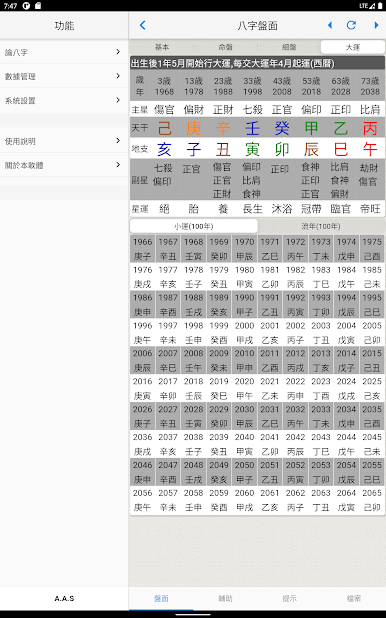
Task: Select 33歲 1998 luck column
Action: (252, 86)
